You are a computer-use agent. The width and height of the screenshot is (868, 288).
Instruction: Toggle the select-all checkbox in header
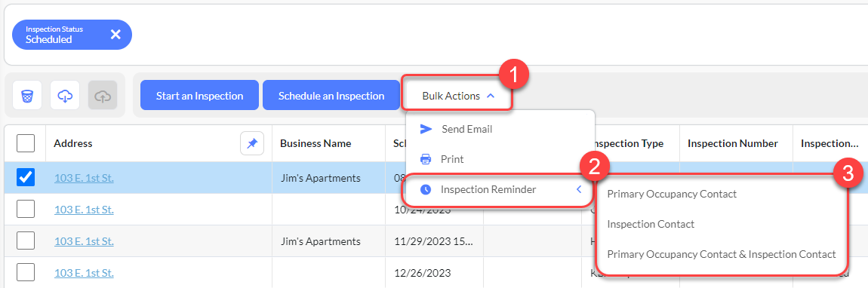click(26, 144)
